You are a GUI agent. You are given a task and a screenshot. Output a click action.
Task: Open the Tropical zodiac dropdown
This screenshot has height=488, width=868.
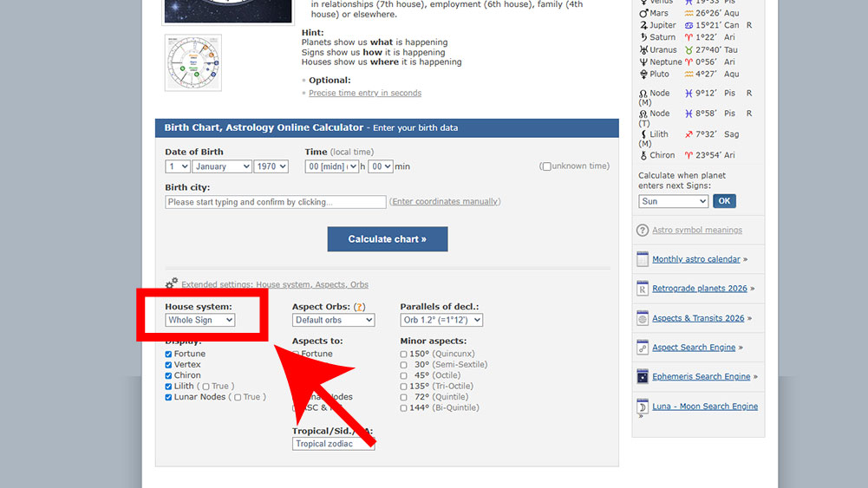click(x=333, y=444)
